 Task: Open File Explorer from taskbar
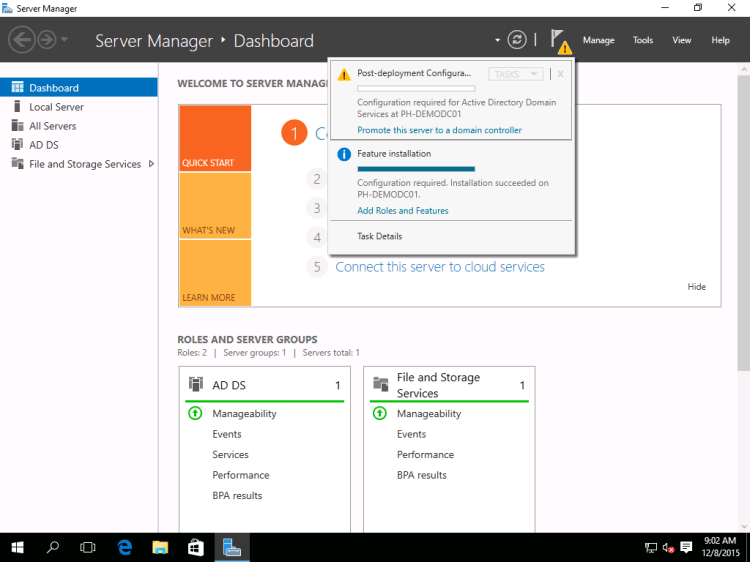coord(160,547)
